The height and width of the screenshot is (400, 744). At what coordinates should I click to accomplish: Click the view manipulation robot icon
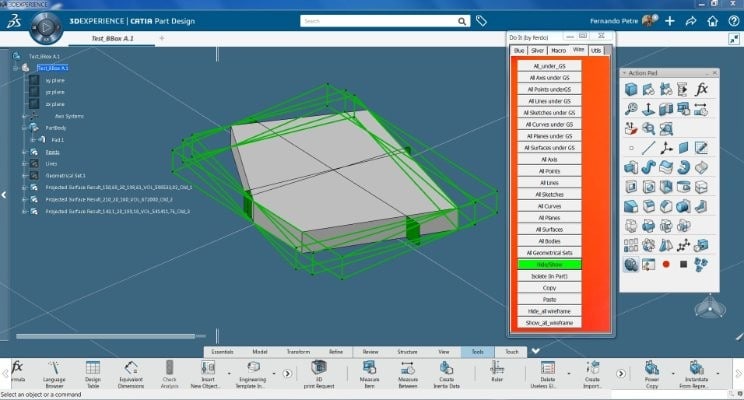tap(710, 307)
